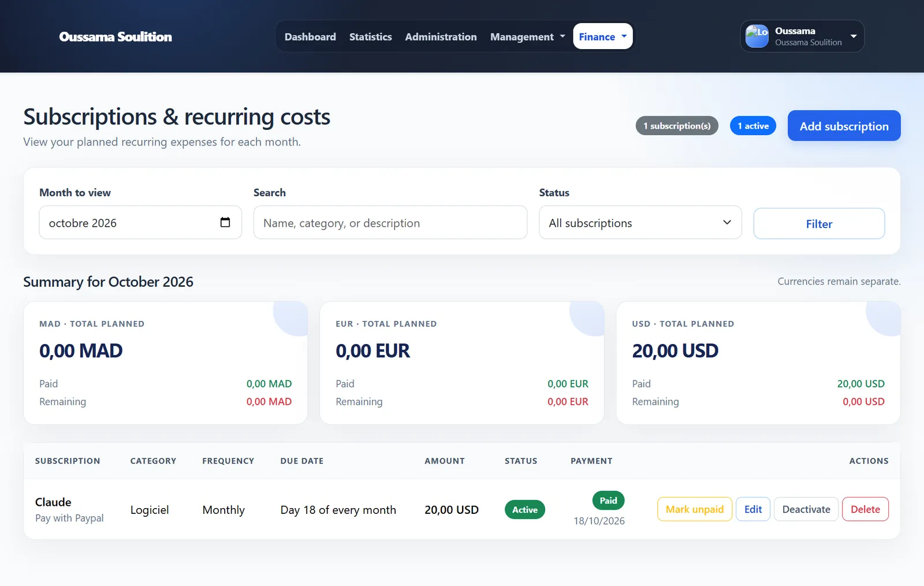Click the Pay with Paypal description
The width and height of the screenshot is (924, 586).
69,518
